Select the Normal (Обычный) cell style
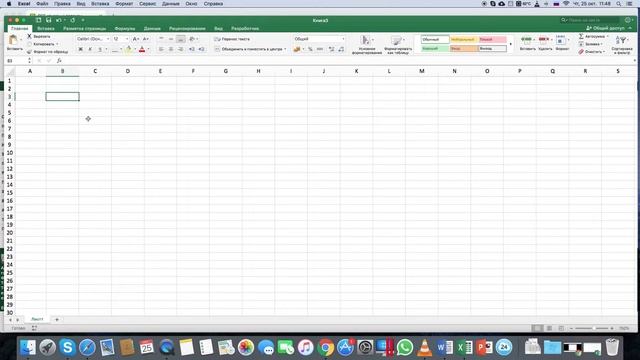640x360 pixels. tap(435, 40)
